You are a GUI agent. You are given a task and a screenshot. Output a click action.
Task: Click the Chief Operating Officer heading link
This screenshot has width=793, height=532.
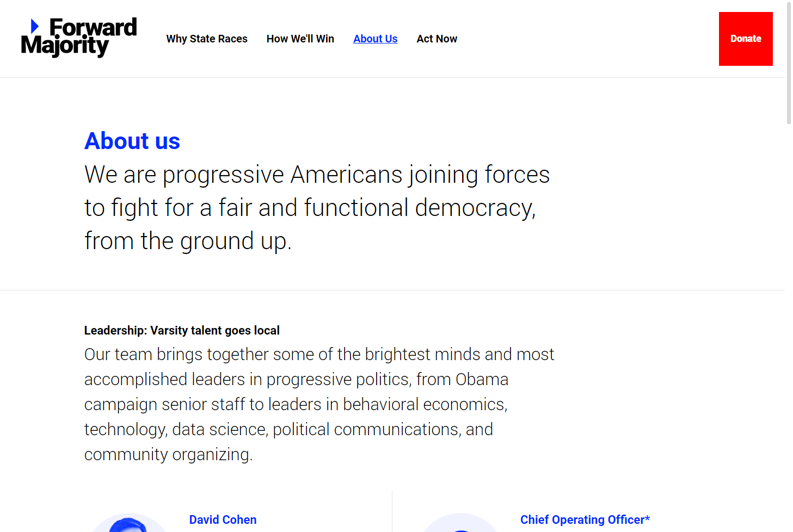coord(585,519)
